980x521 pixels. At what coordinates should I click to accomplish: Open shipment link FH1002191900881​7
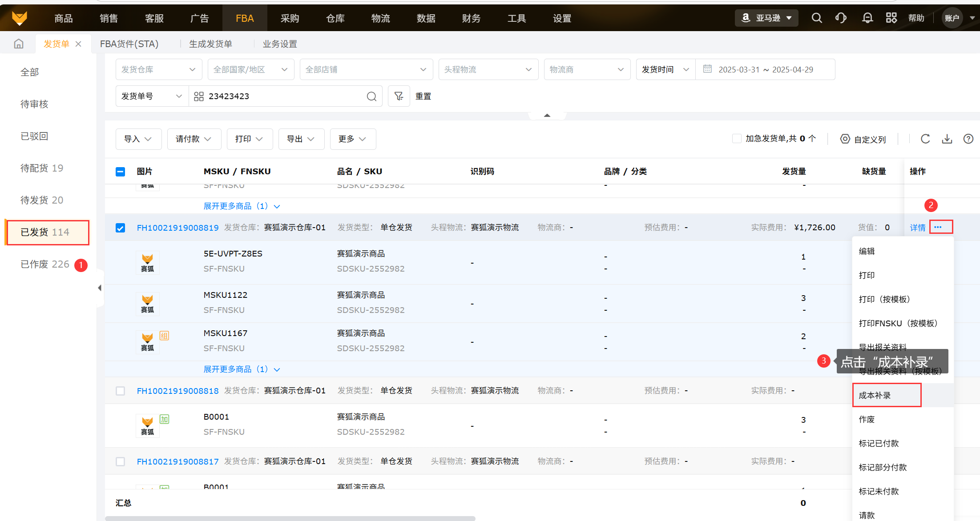[x=177, y=461]
